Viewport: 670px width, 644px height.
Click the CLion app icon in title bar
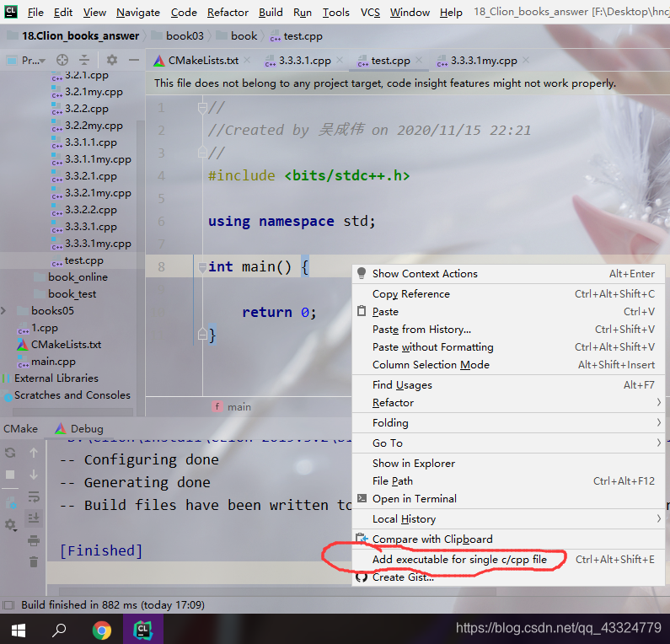(11, 12)
